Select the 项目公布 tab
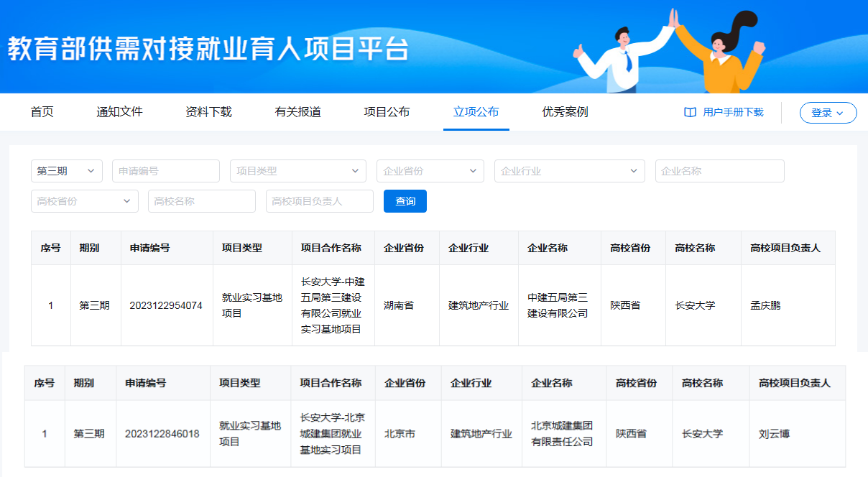Screen dimensions: 868x477 pos(387,112)
